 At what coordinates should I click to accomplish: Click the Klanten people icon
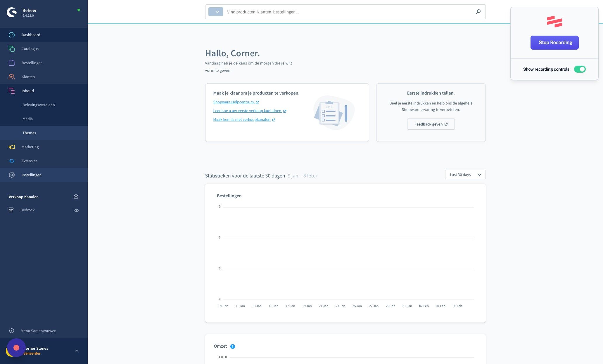(12, 77)
